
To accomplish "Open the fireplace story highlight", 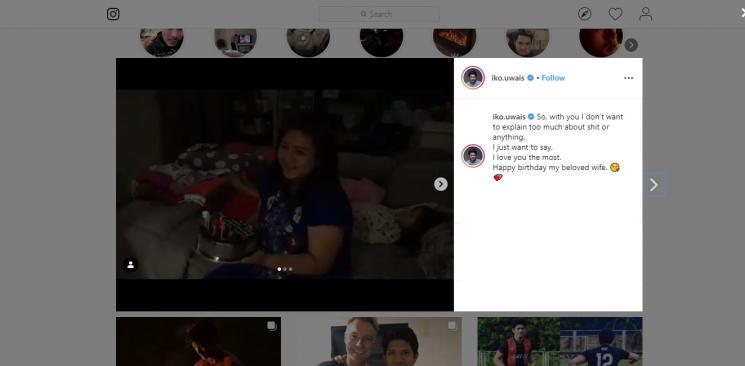I will coord(454,42).
